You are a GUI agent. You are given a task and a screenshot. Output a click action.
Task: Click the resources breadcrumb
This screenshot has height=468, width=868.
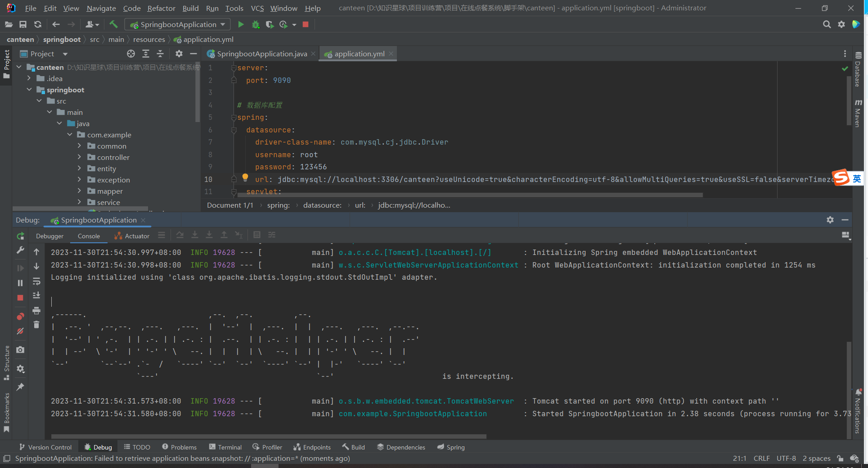click(x=149, y=40)
